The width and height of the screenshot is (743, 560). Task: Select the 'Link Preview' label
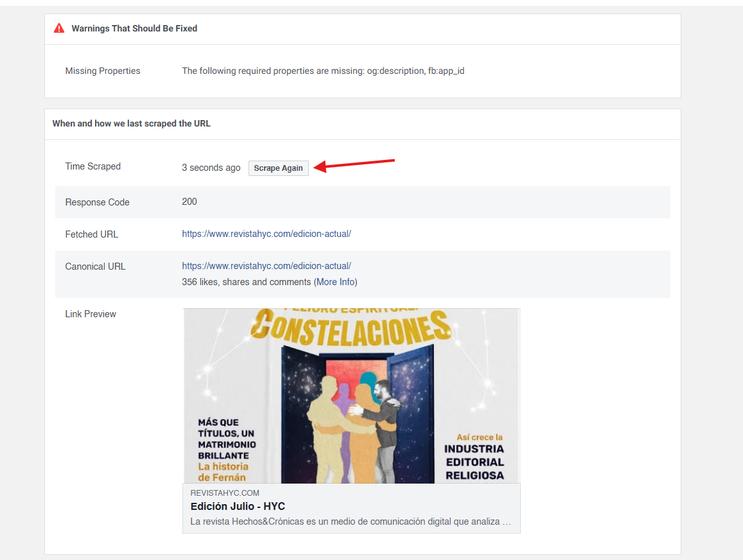pos(91,314)
